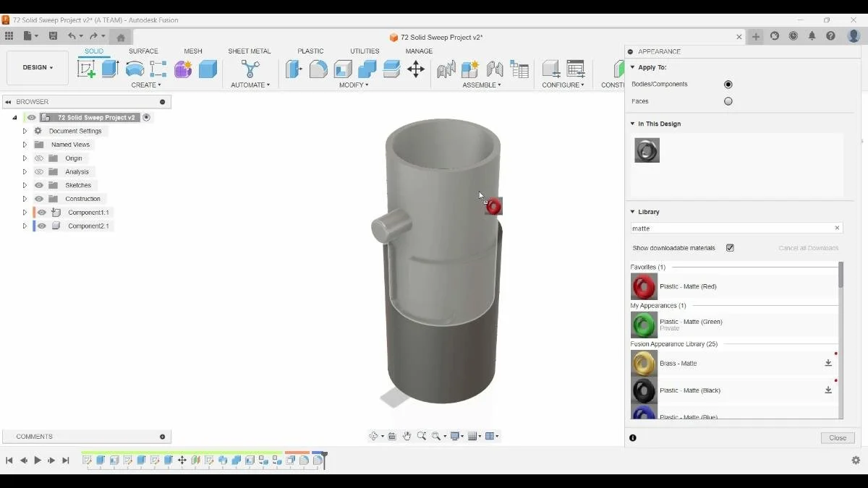The height and width of the screenshot is (488, 868).
Task: Switch to the UTILITIES tab
Action: (365, 51)
